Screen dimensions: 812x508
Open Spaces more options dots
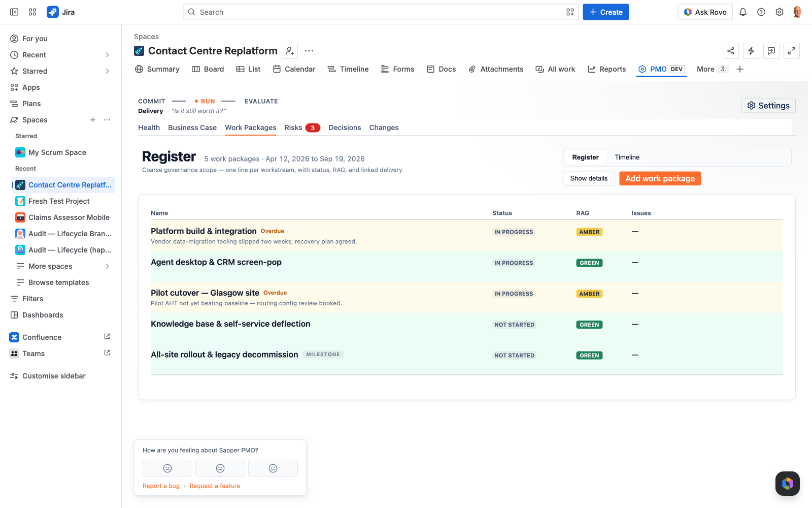click(x=107, y=120)
